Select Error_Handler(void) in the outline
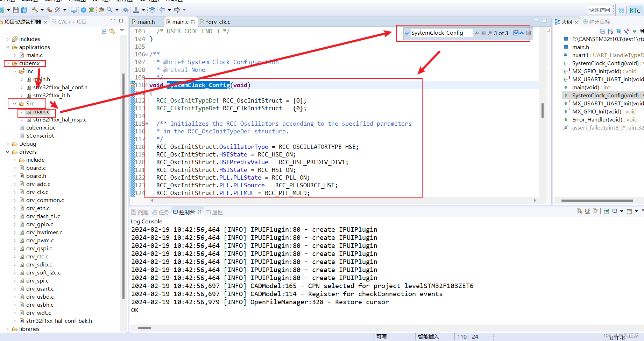Viewport: 644px width, 341px height. pyautogui.click(x=605, y=120)
